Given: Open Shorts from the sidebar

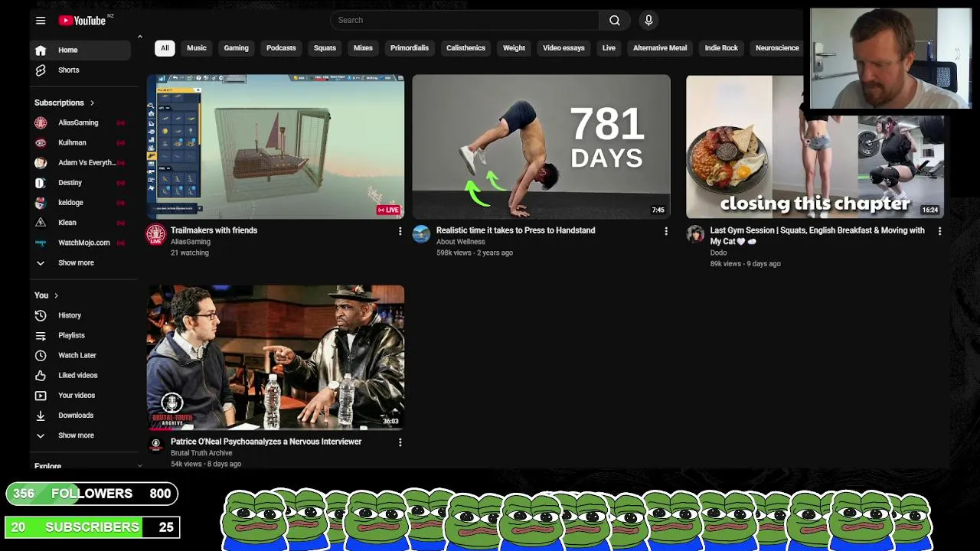Looking at the screenshot, I should 80,70.
